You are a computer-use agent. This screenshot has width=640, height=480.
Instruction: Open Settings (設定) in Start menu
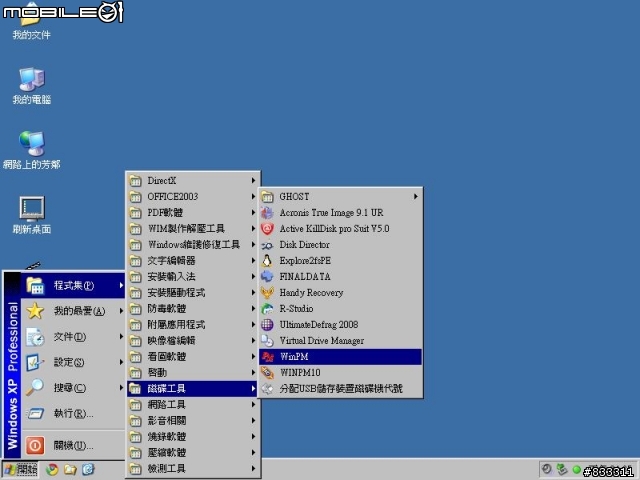[x=73, y=362]
